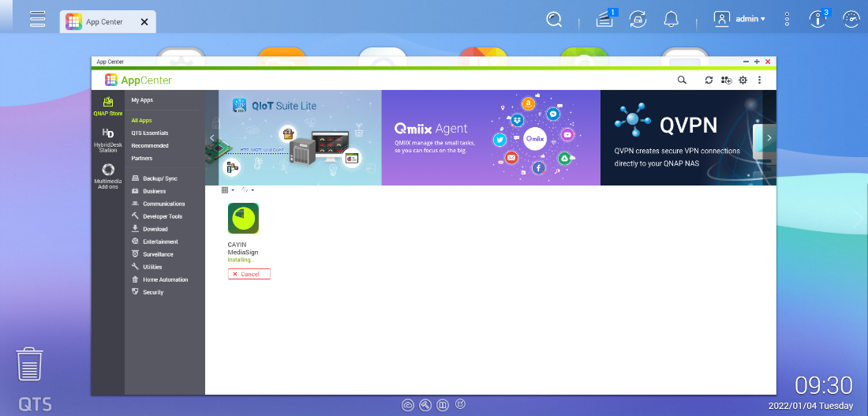This screenshot has width=868, height=416.
Task: Open the Entertainment category
Action: [x=155, y=242]
